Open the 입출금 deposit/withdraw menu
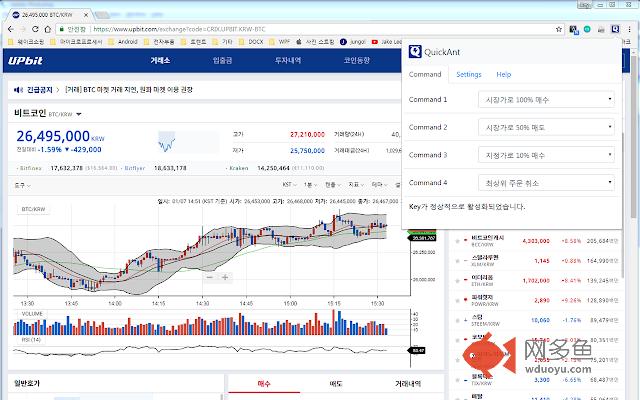Viewport: 640px width, 400px height. (222, 60)
